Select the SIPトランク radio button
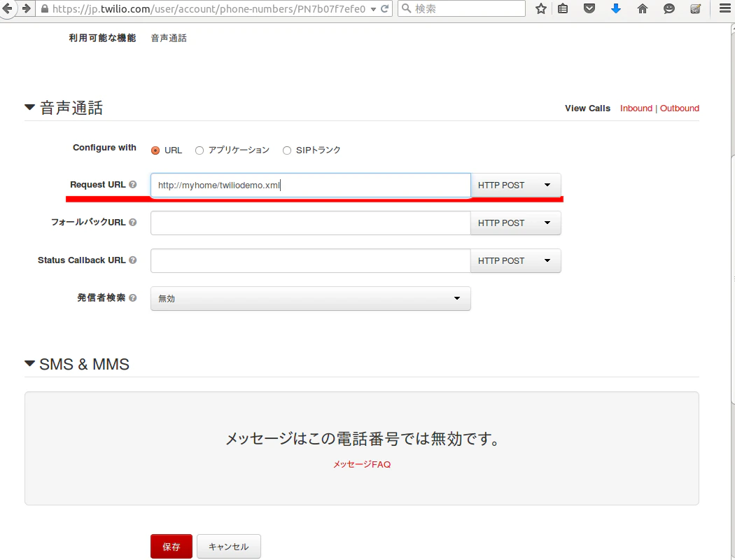Image resolution: width=735 pixels, height=560 pixels. pyautogui.click(x=287, y=150)
